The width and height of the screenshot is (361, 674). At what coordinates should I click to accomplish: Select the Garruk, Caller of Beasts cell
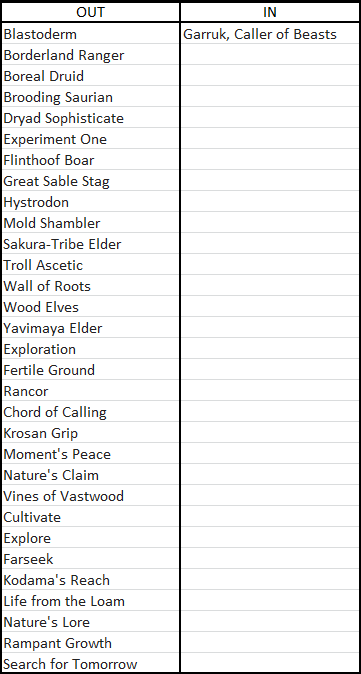pos(269,34)
